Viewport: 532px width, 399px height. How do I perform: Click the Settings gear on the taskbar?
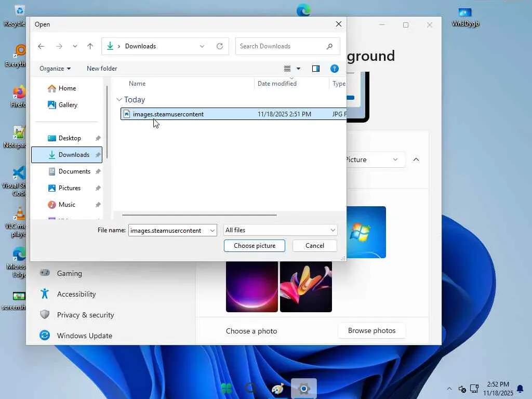(x=303, y=388)
